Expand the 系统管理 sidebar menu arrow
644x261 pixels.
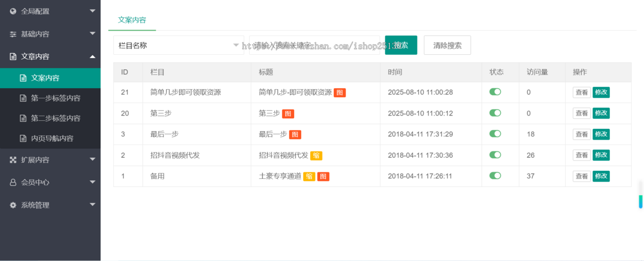pos(92,204)
